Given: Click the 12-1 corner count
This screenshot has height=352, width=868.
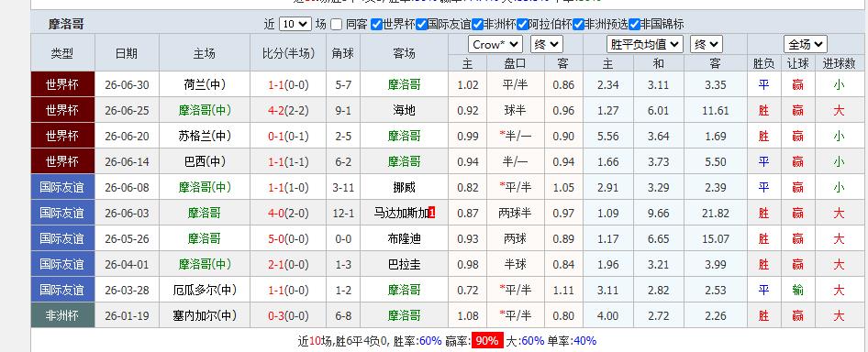Looking at the screenshot, I should pyautogui.click(x=343, y=213).
